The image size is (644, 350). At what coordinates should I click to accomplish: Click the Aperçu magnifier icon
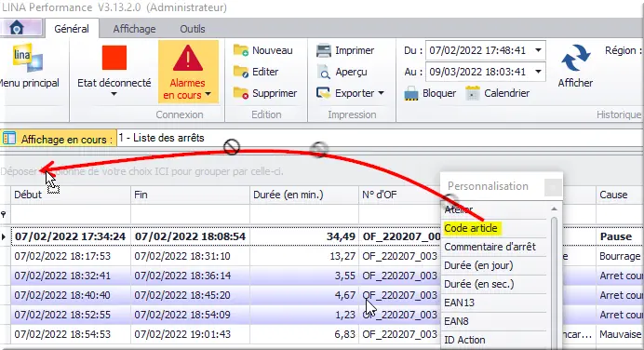point(324,72)
